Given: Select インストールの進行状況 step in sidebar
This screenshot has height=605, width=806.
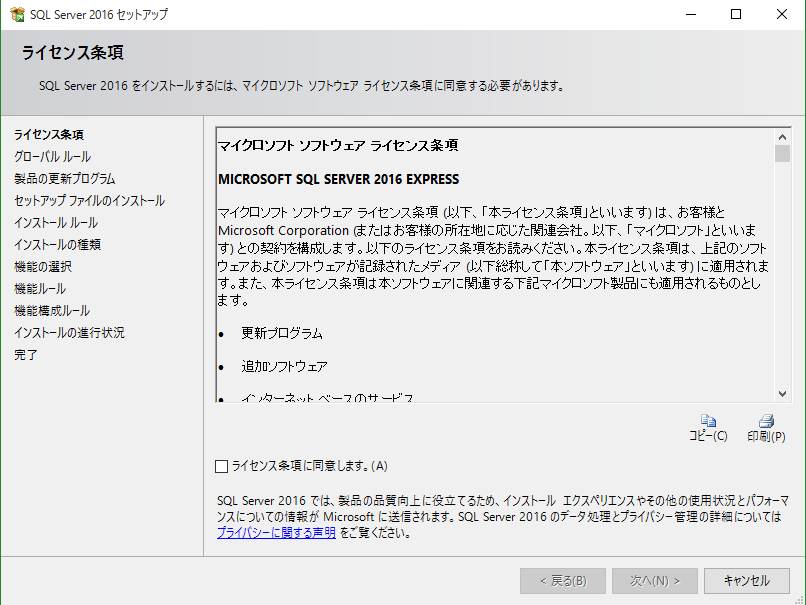Looking at the screenshot, I should click(69, 332).
